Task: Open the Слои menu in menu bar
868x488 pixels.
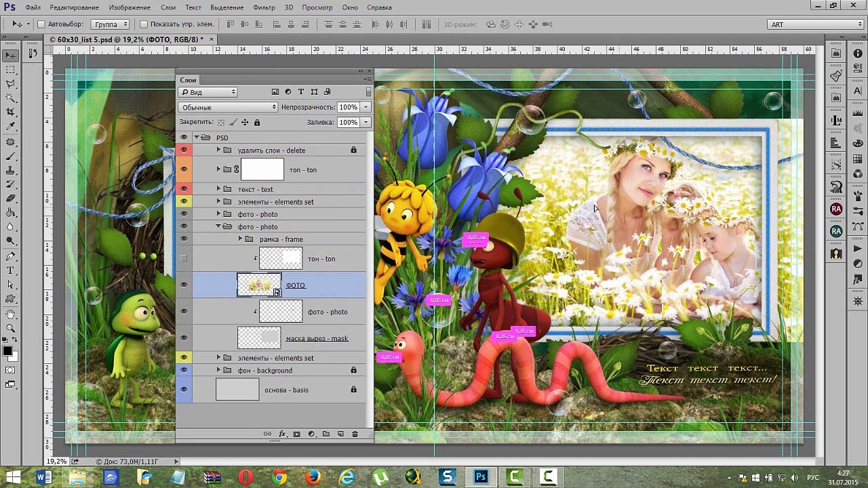Action: pos(168,7)
